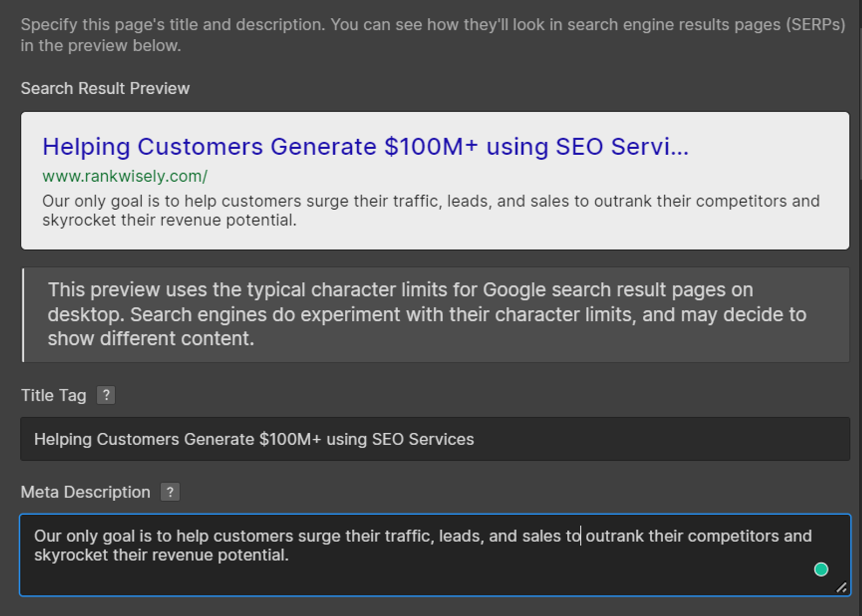Focus the Title Tag input field
The width and height of the screenshot is (862, 616).
tap(435, 439)
